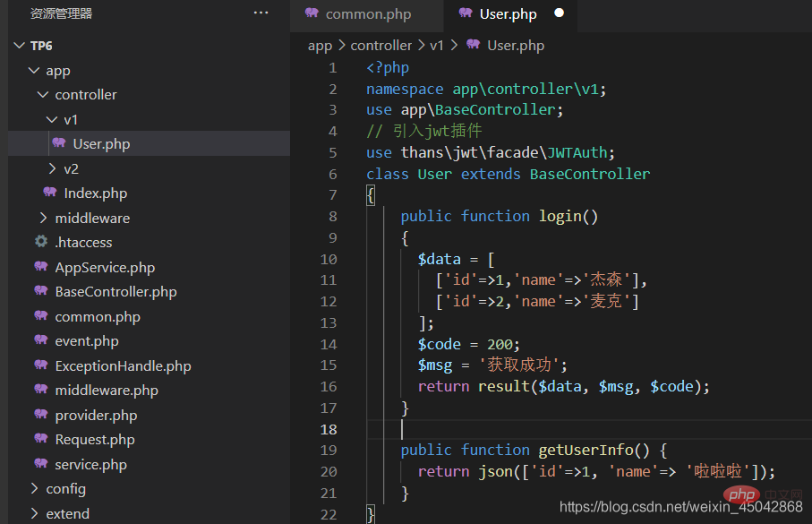Select the User.php editor tab
Viewport: 812px width, 524px height.
pyautogui.click(x=510, y=14)
